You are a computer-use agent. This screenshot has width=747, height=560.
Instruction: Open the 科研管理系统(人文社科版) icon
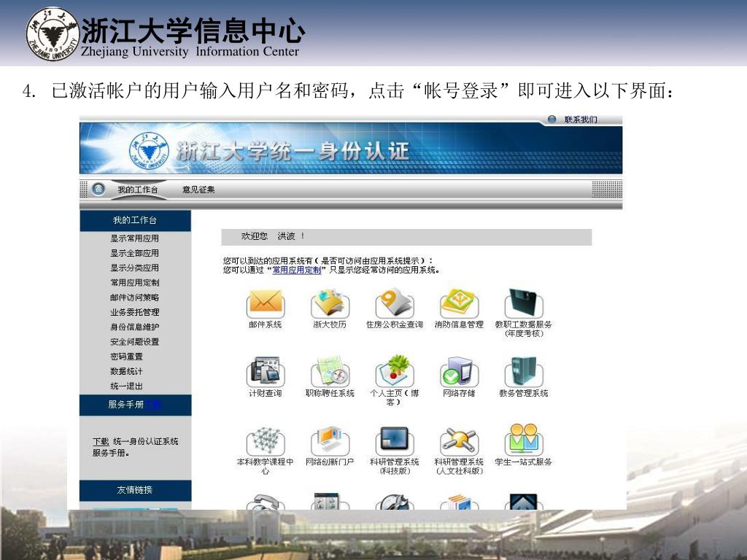point(459,441)
